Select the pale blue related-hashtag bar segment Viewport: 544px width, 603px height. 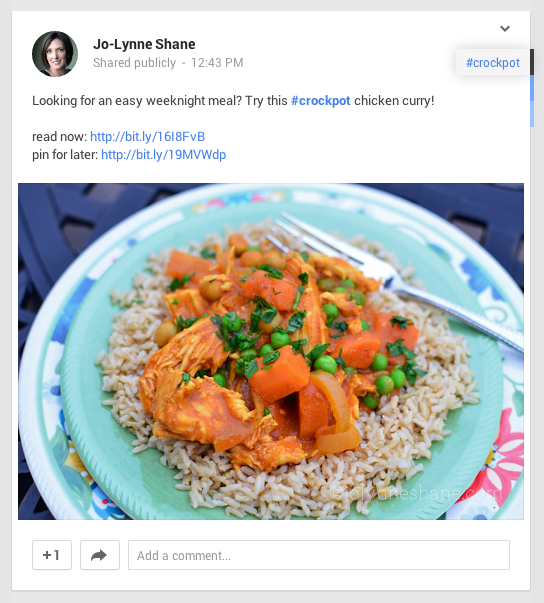pos(532,114)
